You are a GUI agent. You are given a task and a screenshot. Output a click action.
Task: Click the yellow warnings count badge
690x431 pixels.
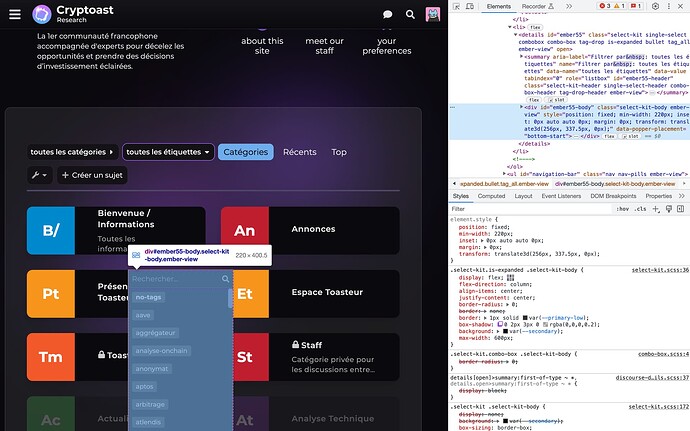pyautogui.click(x=619, y=6)
